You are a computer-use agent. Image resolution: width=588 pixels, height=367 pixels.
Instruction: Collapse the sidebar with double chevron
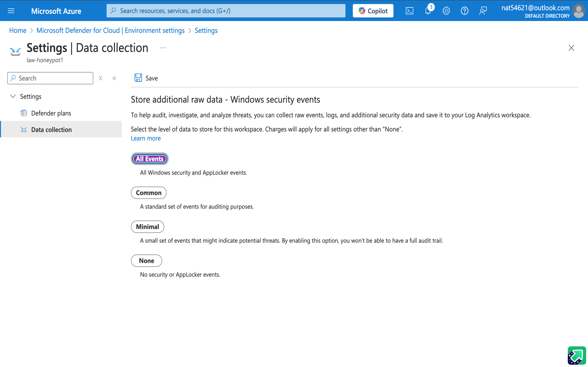click(x=114, y=78)
